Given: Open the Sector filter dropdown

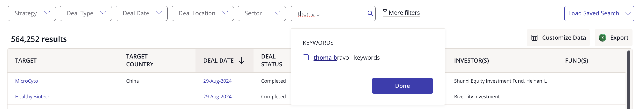Looking at the screenshot, I should (261, 13).
